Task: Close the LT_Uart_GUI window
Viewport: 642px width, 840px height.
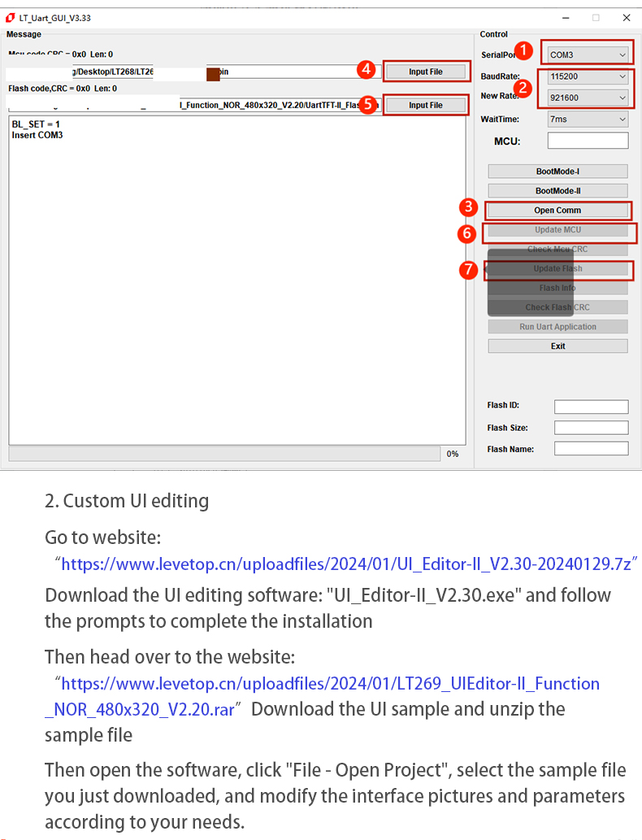Action: [x=627, y=18]
